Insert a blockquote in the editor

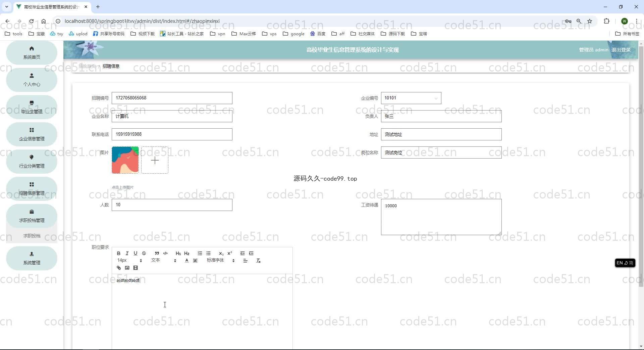157,253
